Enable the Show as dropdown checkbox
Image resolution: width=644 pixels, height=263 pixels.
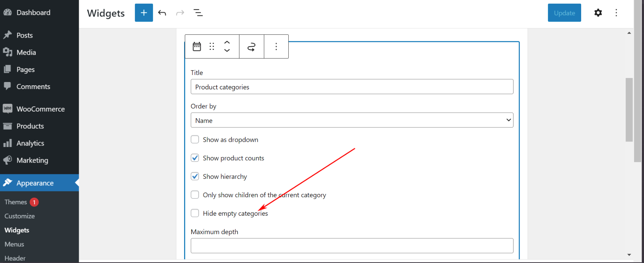tap(195, 140)
